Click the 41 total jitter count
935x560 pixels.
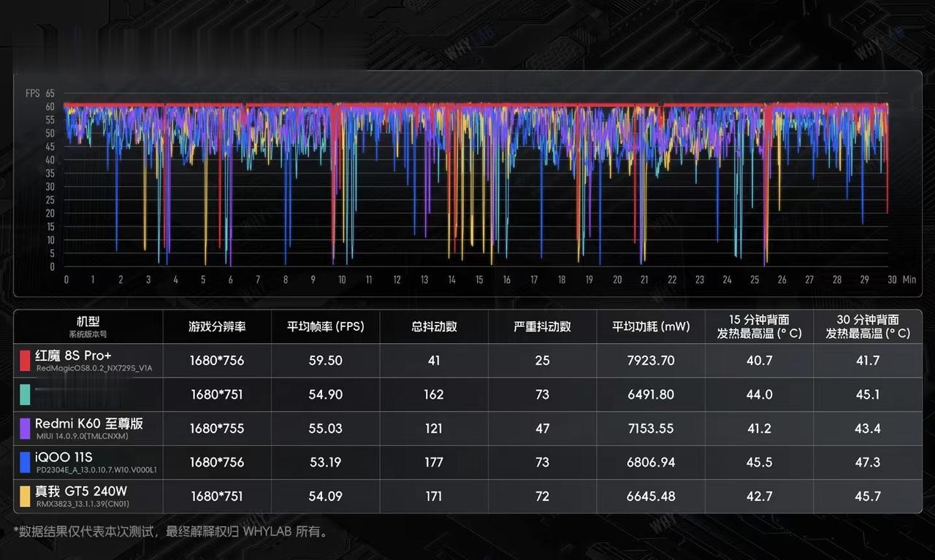[x=434, y=361]
